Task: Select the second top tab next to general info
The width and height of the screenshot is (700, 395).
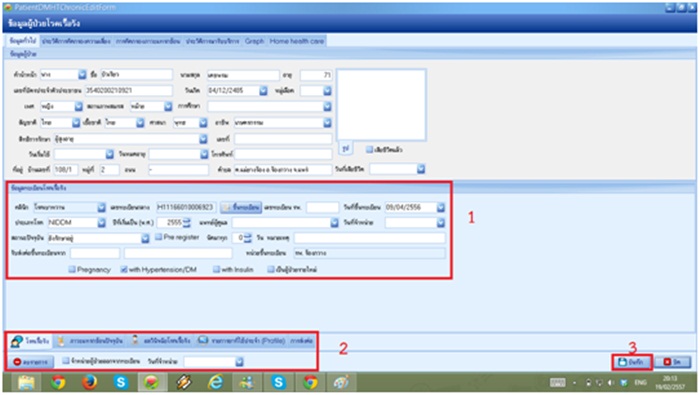Action: [x=76, y=41]
